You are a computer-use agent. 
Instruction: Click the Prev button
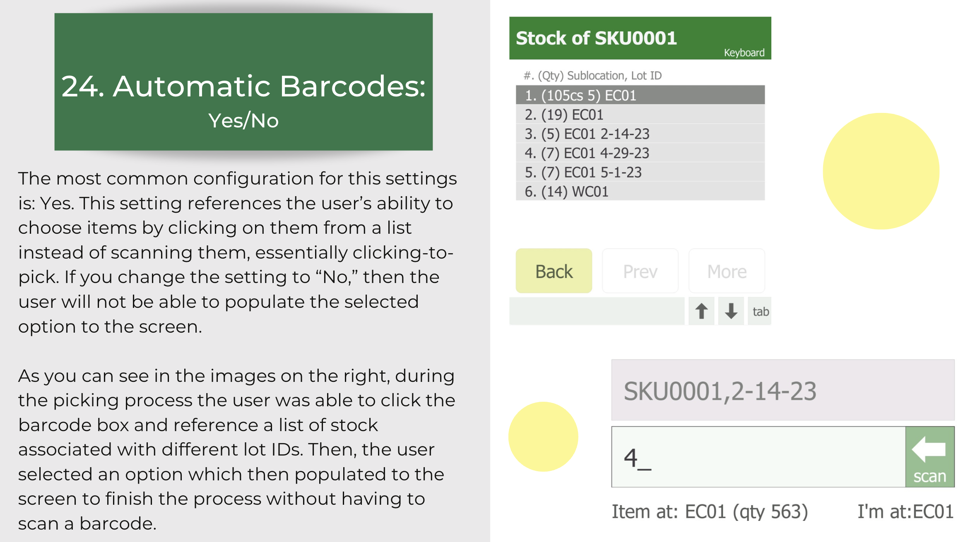pyautogui.click(x=640, y=271)
